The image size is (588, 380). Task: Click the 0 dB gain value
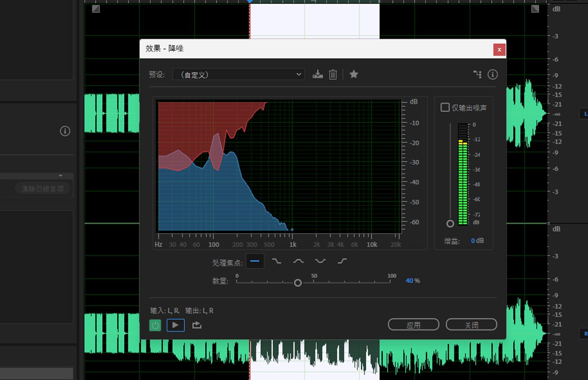(477, 241)
